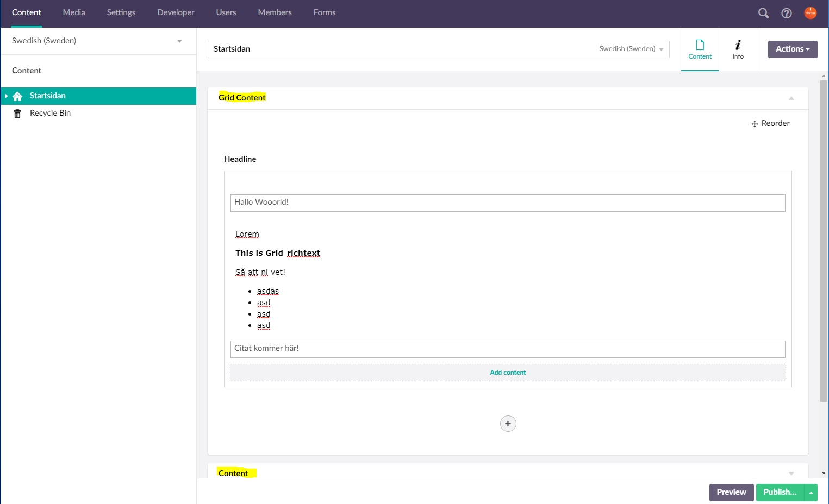Image resolution: width=829 pixels, height=504 pixels.
Task: Go to the Settings section
Action: tap(121, 12)
